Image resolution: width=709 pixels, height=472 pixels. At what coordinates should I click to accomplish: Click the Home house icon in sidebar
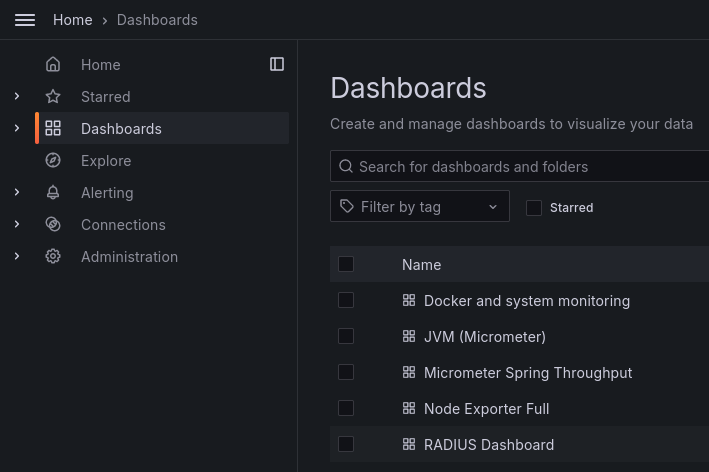tap(53, 65)
